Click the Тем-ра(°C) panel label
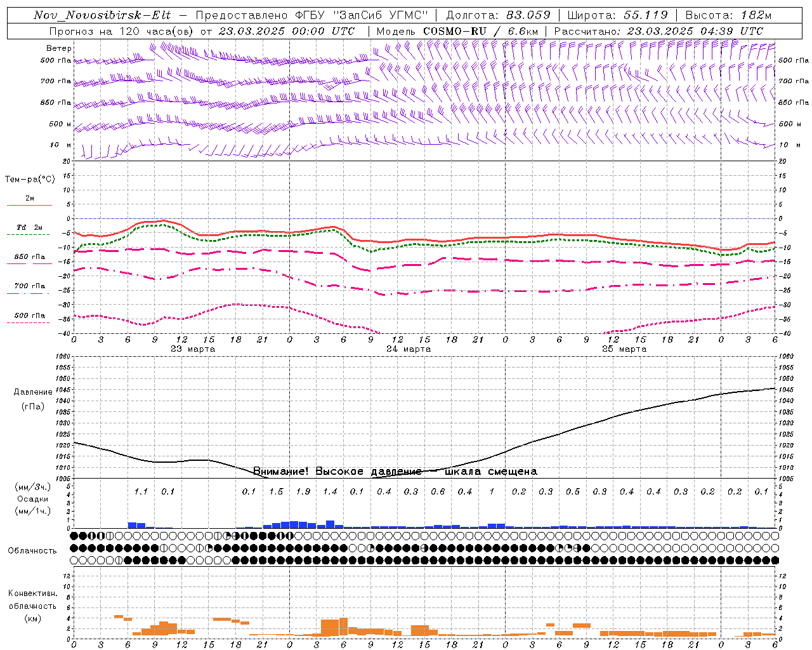 (x=30, y=180)
